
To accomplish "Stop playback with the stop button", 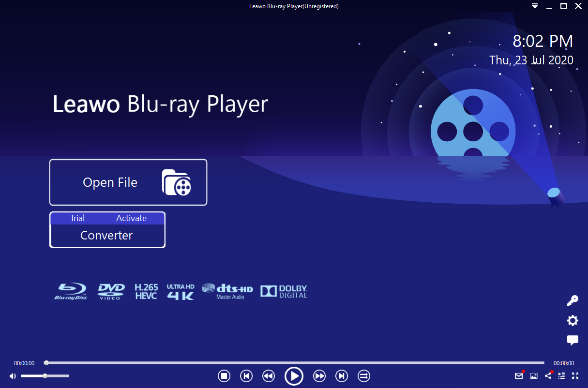I will (x=224, y=376).
